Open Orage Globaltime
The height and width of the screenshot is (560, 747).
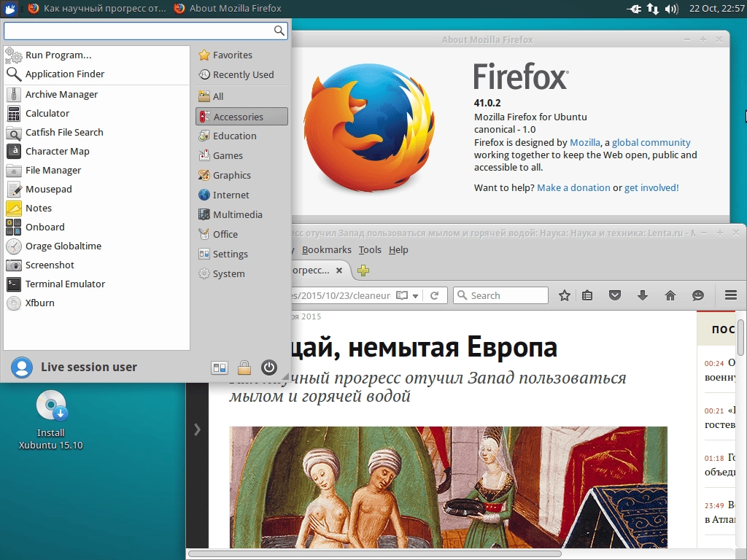97,246
